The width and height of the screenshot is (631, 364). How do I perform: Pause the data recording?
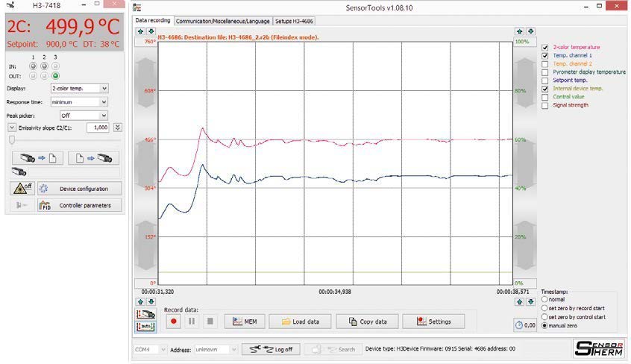coord(192,321)
